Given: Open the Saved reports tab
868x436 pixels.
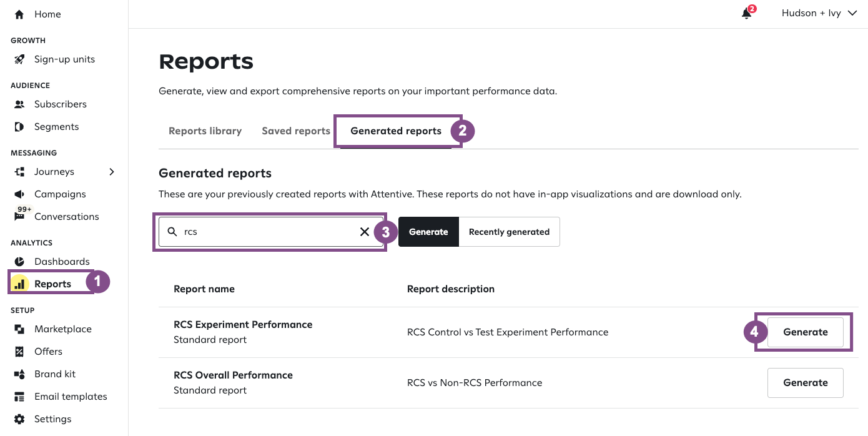Looking at the screenshot, I should click(296, 131).
